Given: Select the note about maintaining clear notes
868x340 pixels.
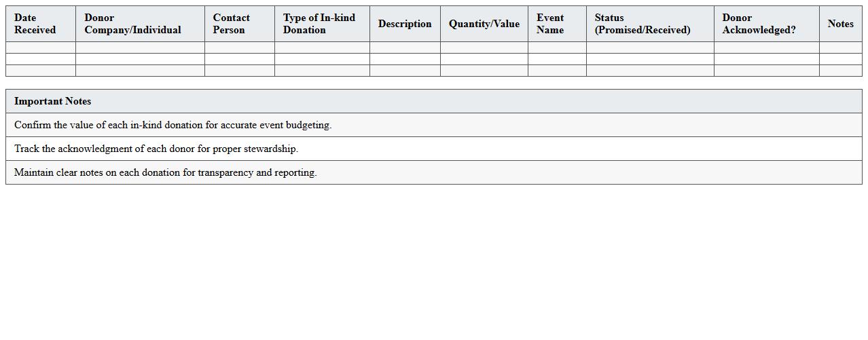Looking at the screenshot, I should (x=166, y=172).
